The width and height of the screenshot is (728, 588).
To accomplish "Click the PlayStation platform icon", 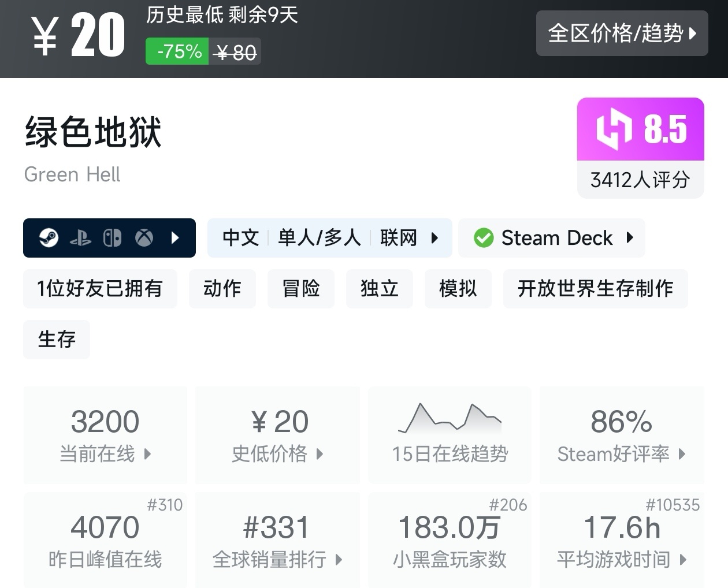I will click(80, 238).
